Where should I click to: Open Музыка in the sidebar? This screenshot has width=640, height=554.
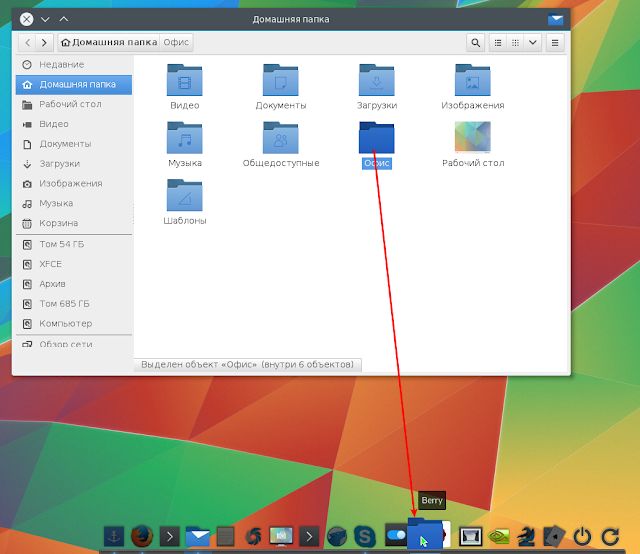pos(74,203)
